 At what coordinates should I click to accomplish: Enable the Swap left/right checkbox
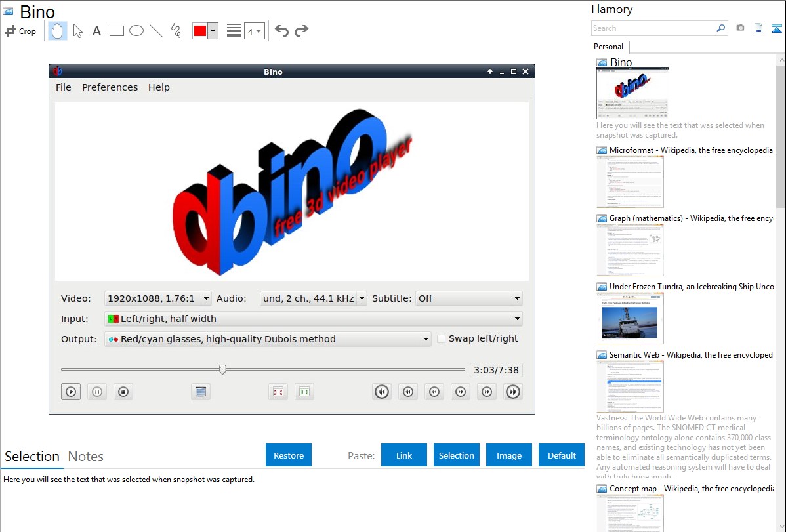click(441, 339)
